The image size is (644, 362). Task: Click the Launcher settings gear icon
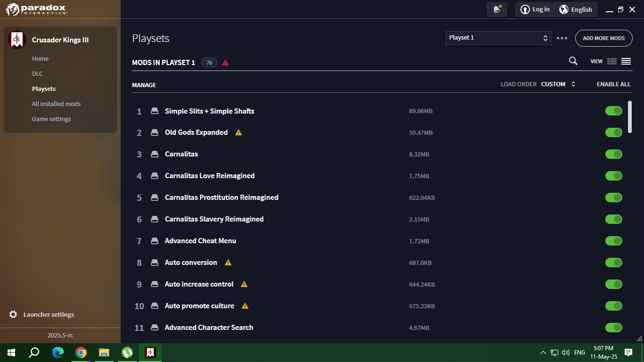(13, 314)
